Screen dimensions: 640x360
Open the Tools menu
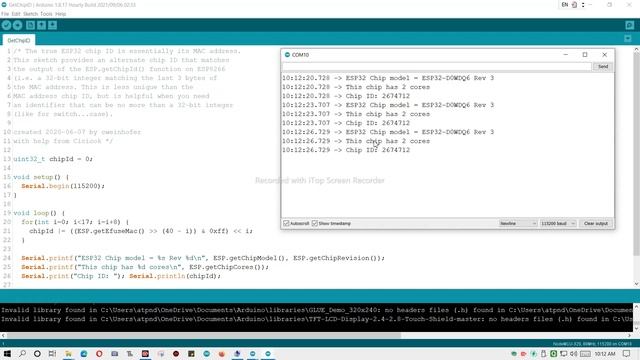tap(46, 14)
